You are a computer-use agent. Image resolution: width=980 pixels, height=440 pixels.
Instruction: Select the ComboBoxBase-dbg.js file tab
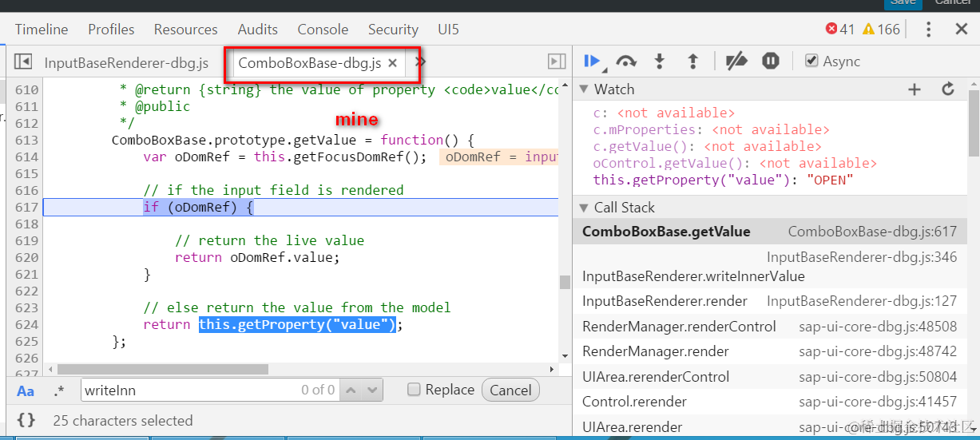(x=310, y=62)
